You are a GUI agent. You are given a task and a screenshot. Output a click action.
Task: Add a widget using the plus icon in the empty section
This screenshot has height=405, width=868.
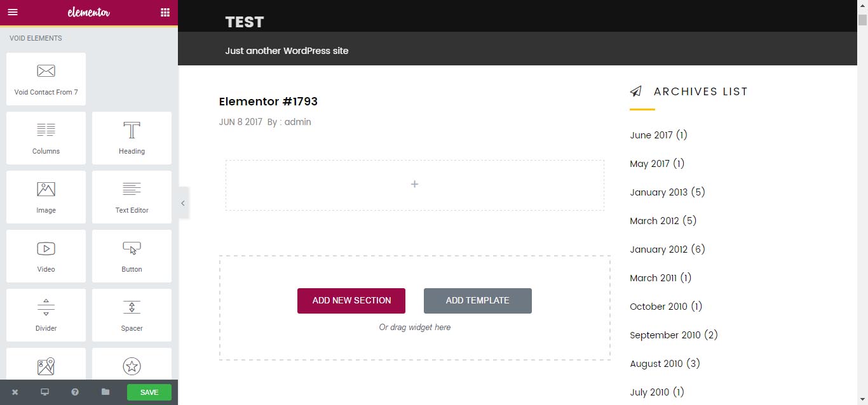pos(414,184)
